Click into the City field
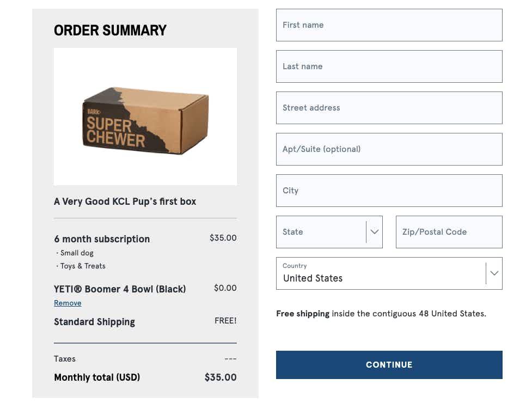The width and height of the screenshot is (532, 409). click(x=389, y=191)
